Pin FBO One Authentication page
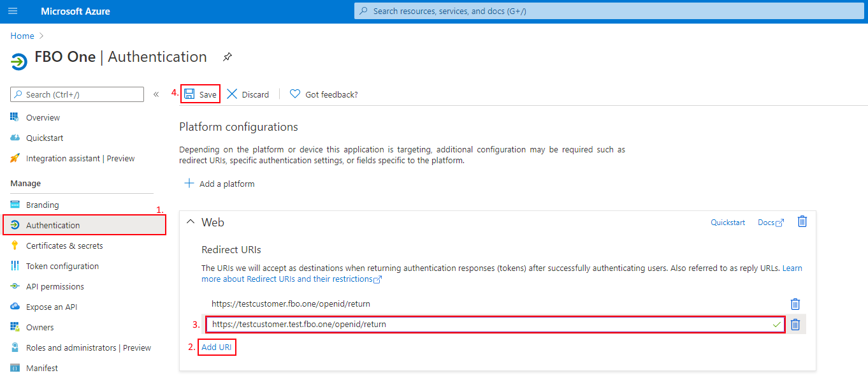This screenshot has width=868, height=380. click(227, 57)
